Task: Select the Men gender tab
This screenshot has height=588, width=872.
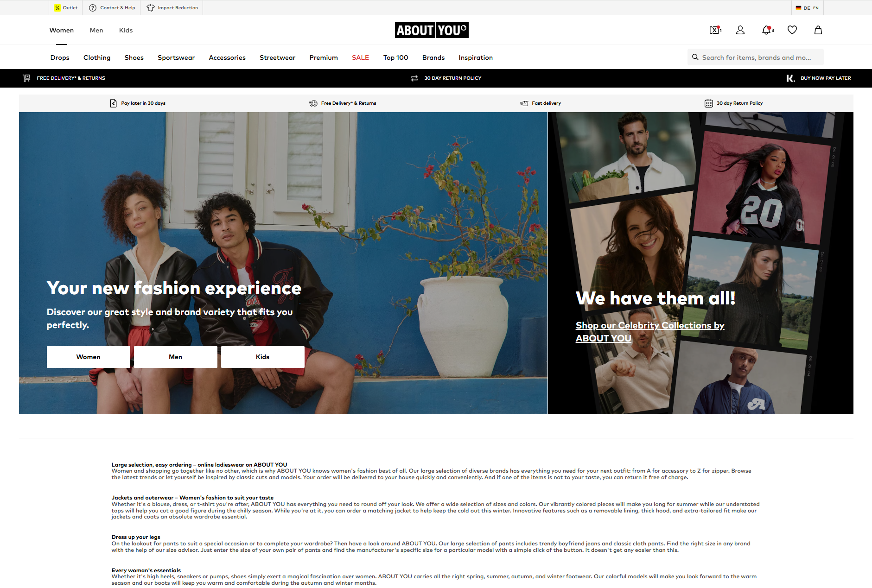Action: (x=96, y=30)
